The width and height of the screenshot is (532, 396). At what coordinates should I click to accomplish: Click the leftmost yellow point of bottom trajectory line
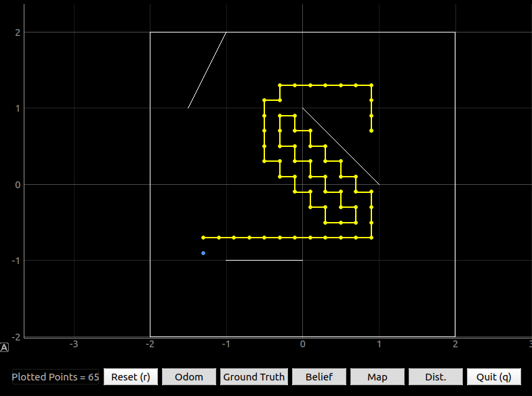tap(203, 238)
